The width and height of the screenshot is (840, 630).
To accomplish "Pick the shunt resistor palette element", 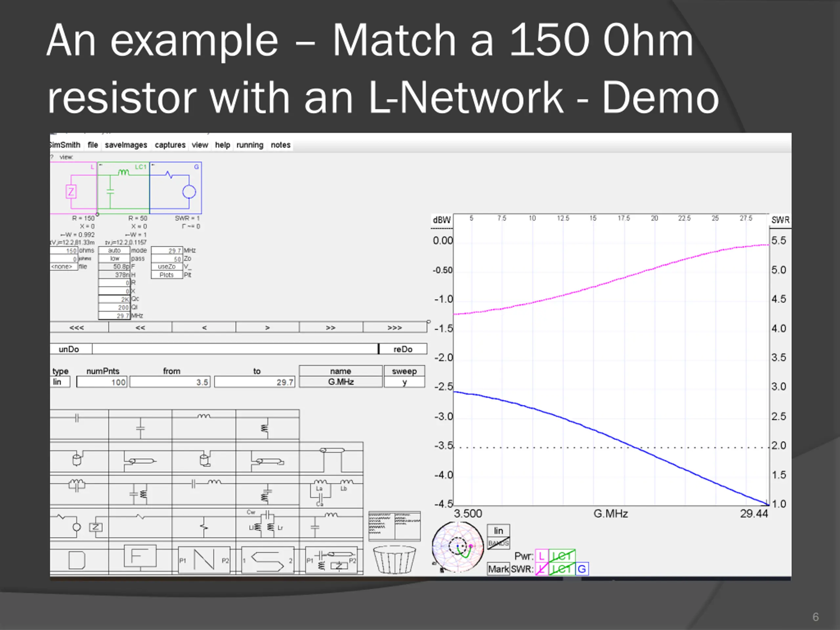I will click(x=203, y=524).
